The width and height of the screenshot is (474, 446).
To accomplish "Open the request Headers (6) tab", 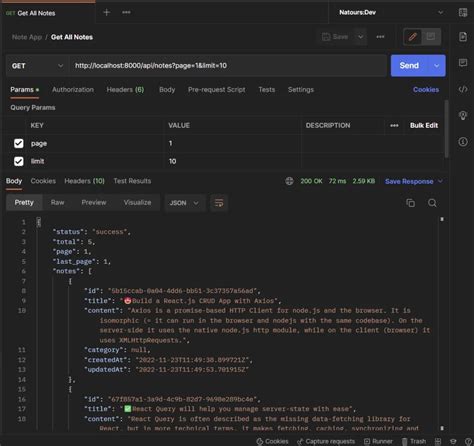I will coord(125,90).
